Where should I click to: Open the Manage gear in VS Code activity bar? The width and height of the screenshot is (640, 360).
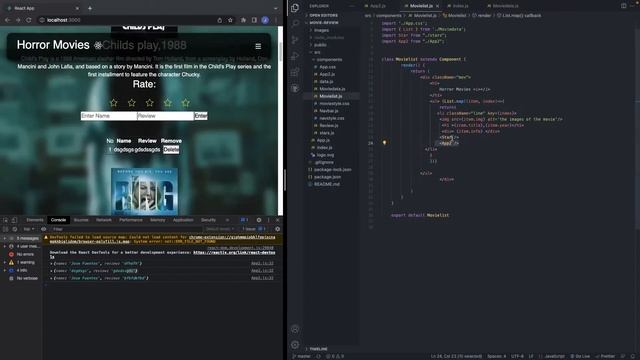point(295,345)
